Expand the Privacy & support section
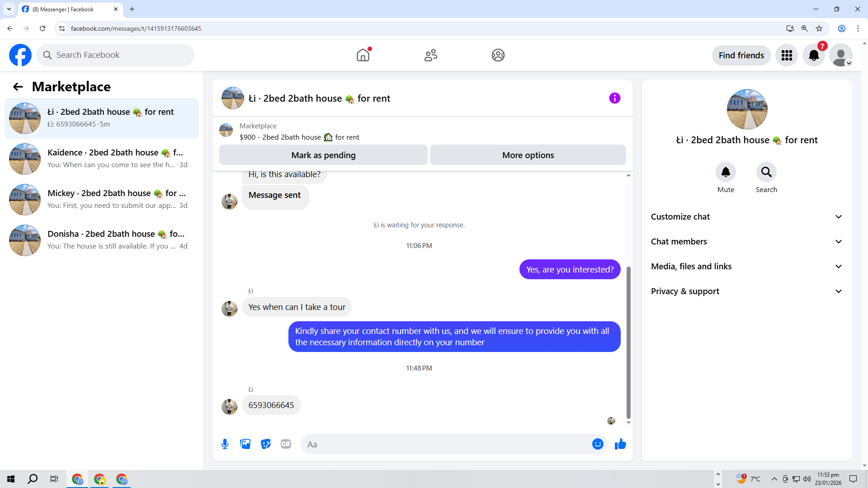The width and height of the screenshot is (868, 488). pos(747,291)
